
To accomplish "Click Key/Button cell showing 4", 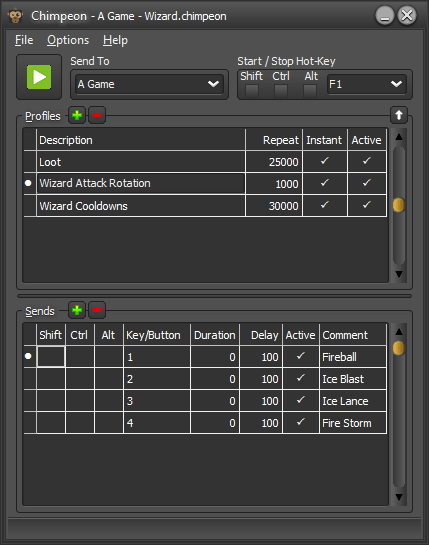I will (157, 423).
